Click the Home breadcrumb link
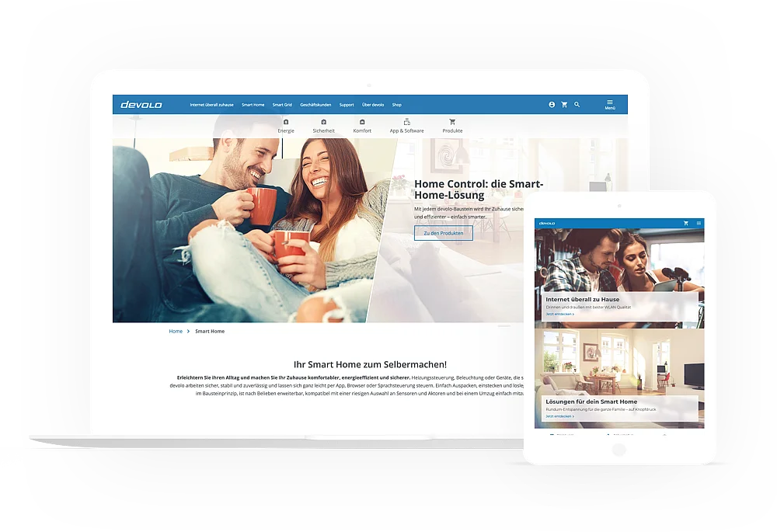This screenshot has height=532, width=777. (x=176, y=332)
